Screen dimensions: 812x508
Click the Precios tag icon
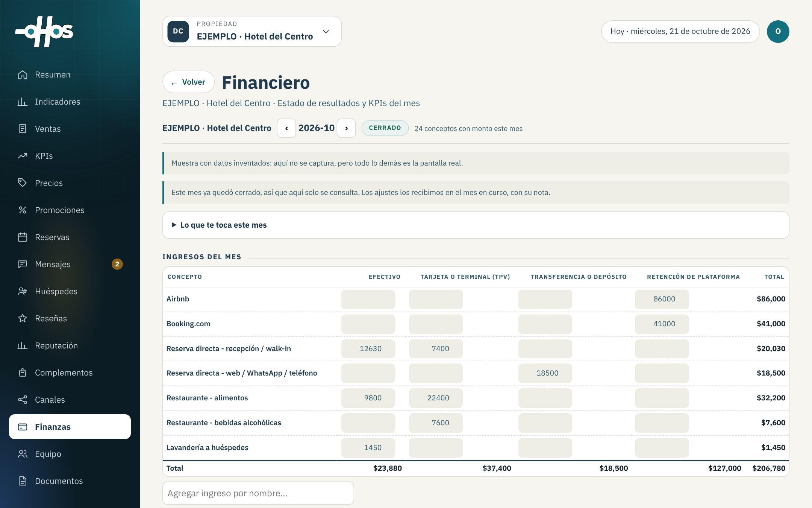(23, 183)
